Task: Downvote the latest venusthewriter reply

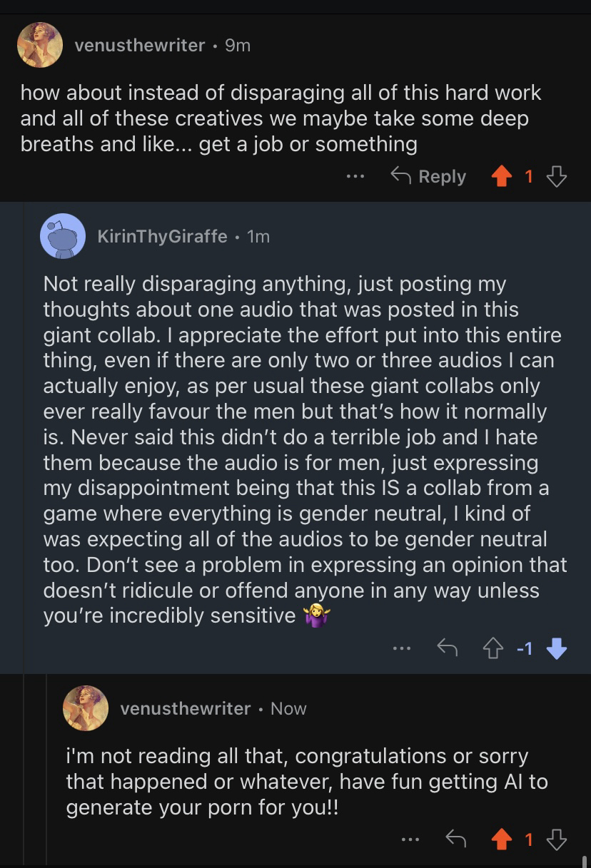Action: 556,839
